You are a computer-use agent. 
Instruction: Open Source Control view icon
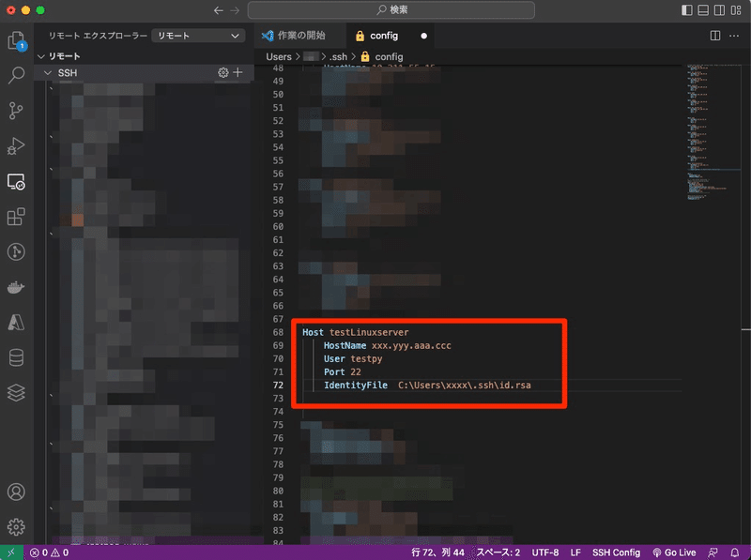[x=16, y=111]
